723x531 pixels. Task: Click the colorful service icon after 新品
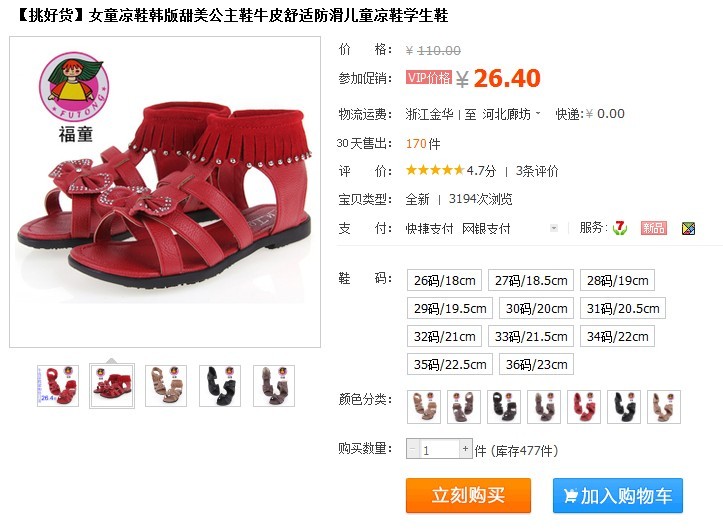[688, 228]
